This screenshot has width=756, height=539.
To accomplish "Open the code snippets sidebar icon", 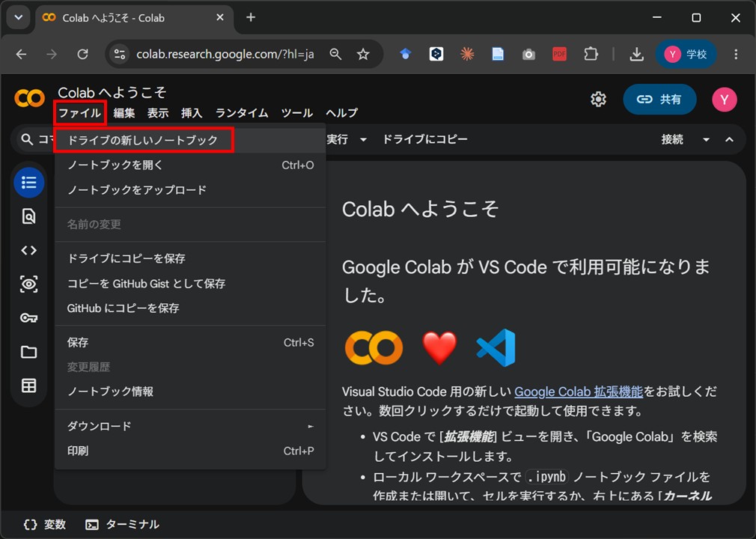I will tap(29, 250).
